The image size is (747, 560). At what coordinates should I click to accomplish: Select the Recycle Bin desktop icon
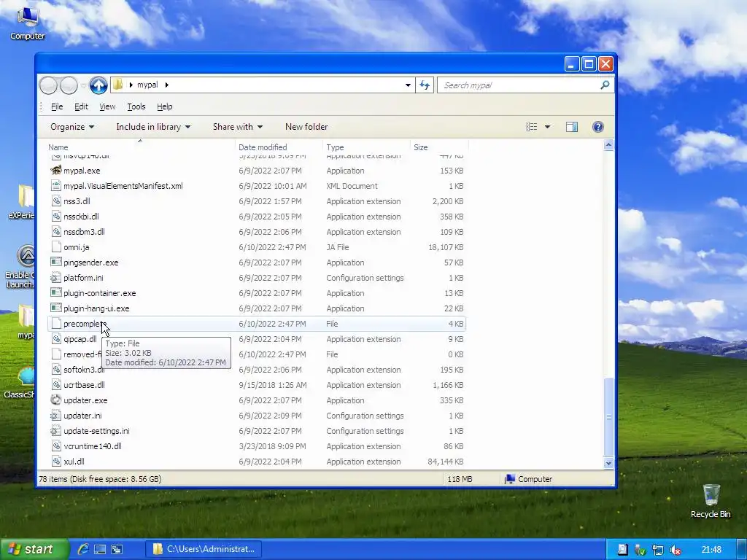coord(711,501)
